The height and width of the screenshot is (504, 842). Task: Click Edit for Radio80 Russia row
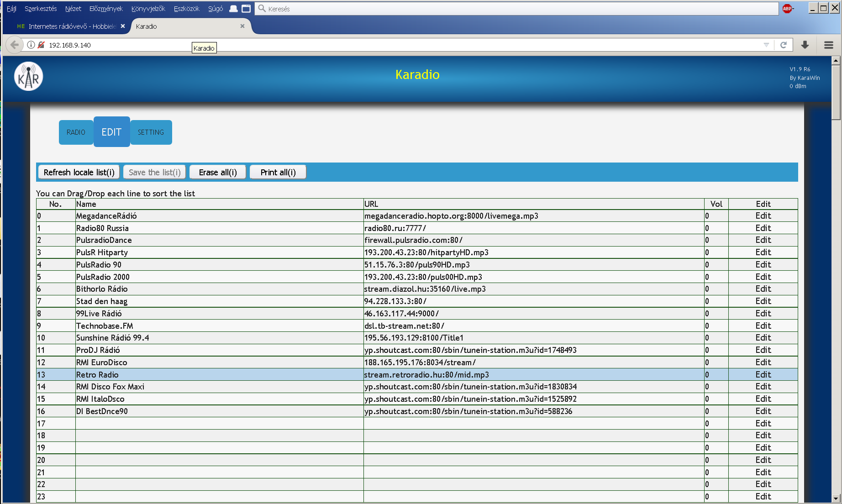pos(763,228)
